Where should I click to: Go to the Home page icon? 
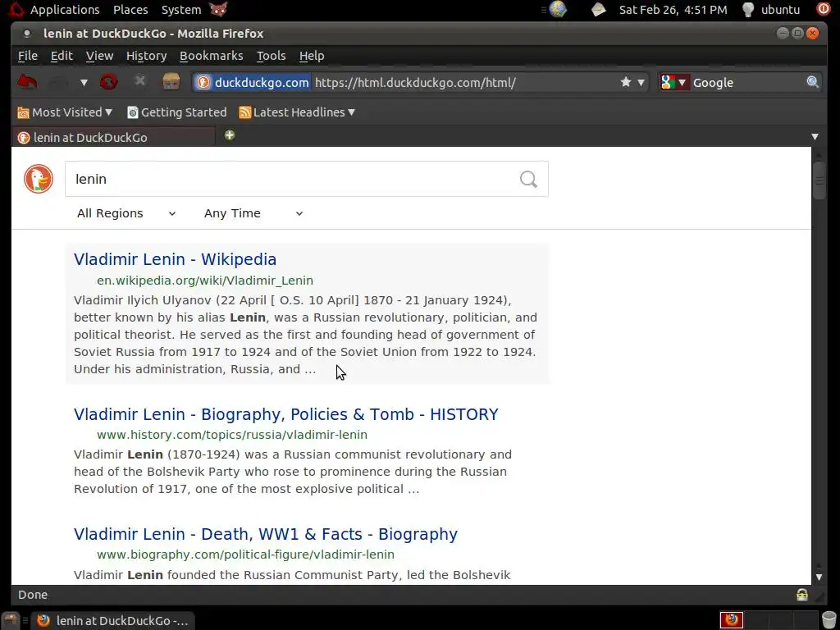[x=171, y=81]
